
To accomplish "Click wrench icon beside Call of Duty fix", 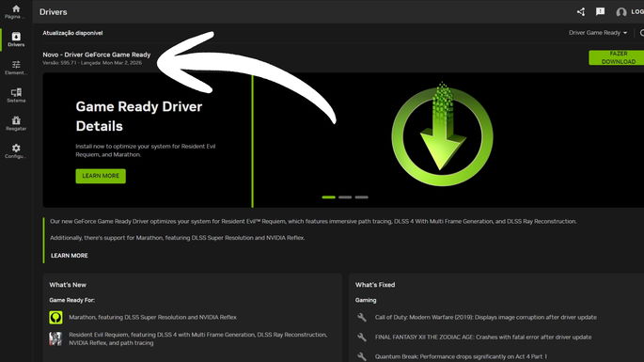I will [x=362, y=317].
